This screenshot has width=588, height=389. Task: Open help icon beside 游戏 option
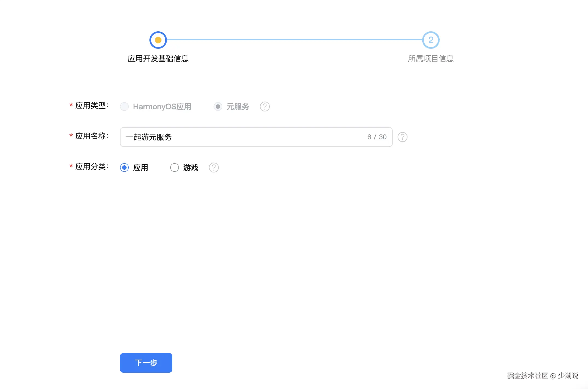pos(214,168)
